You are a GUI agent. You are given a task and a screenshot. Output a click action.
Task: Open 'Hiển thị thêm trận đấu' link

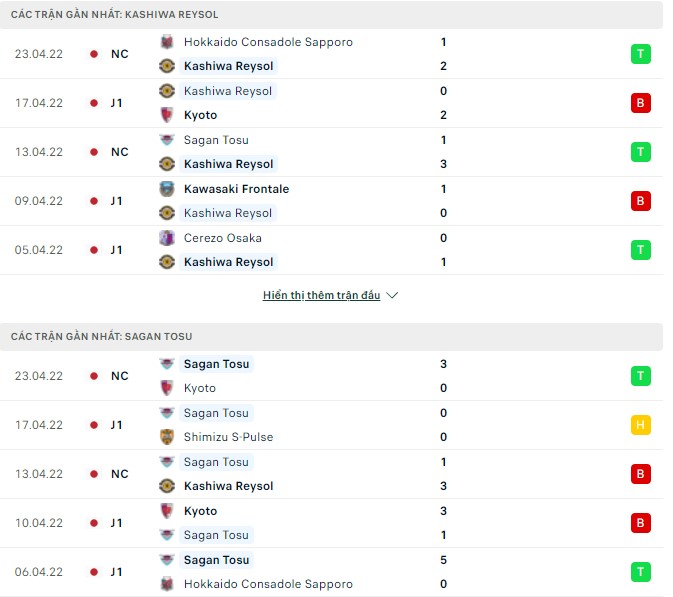click(x=321, y=296)
